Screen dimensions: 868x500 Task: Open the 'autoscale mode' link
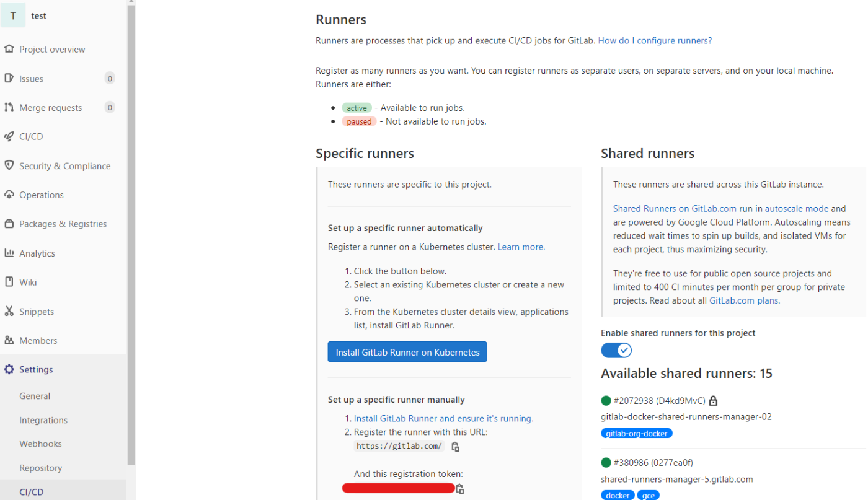797,209
